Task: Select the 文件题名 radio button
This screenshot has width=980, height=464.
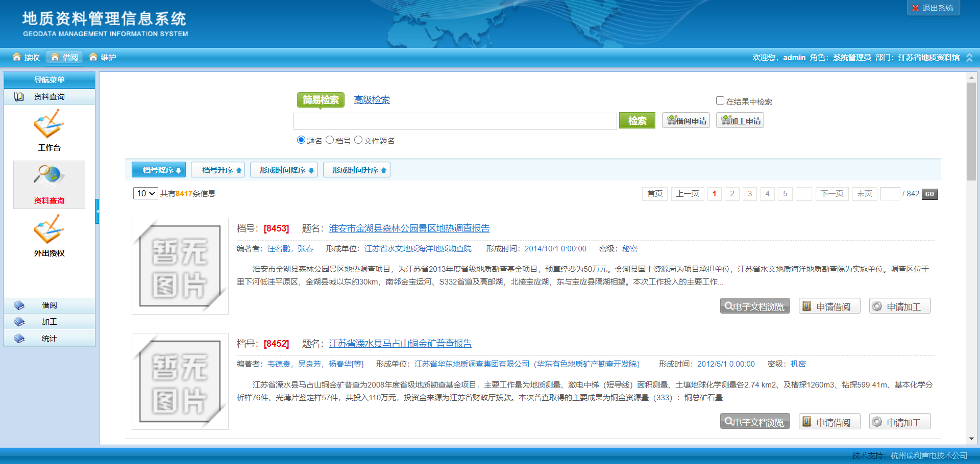Action: click(358, 140)
